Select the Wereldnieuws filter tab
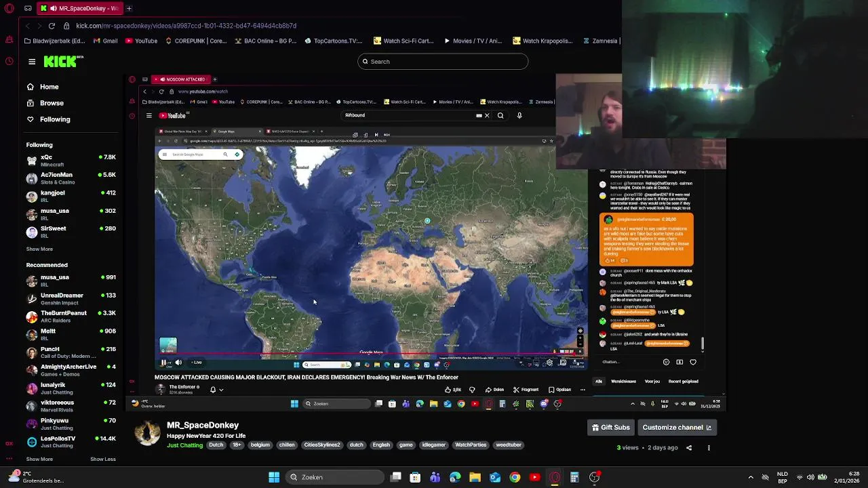 (x=624, y=382)
